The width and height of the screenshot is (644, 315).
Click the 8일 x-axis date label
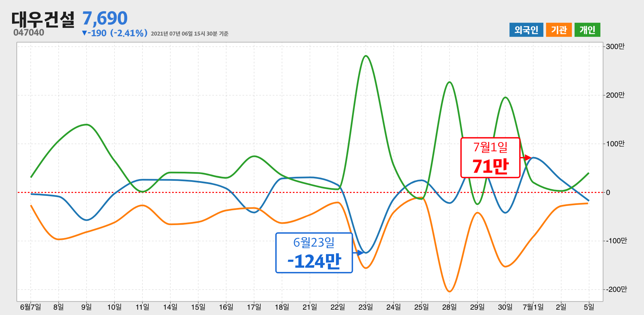pyautogui.click(x=58, y=307)
